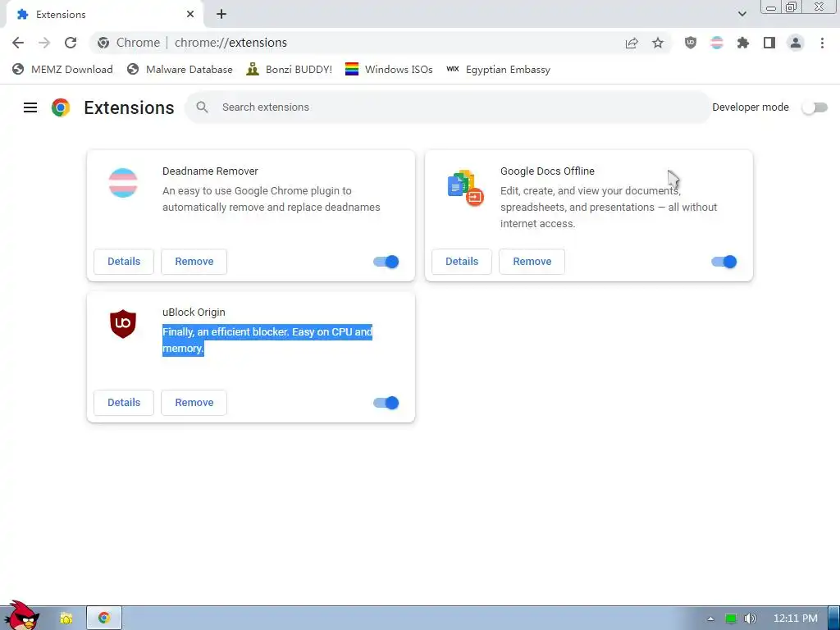The width and height of the screenshot is (840, 630).
Task: Open Bonzi BUDDY! bookmark
Action: [289, 70]
